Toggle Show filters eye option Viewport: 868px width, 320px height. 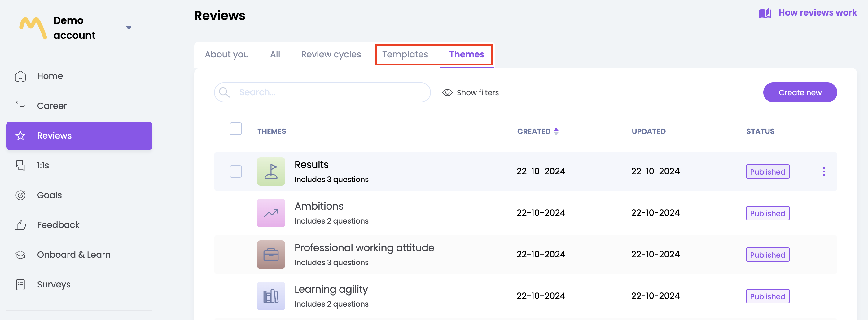[x=470, y=92]
